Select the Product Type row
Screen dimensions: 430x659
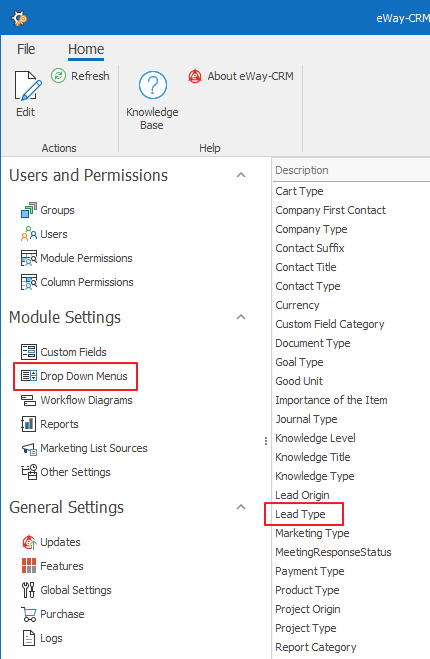point(351,590)
